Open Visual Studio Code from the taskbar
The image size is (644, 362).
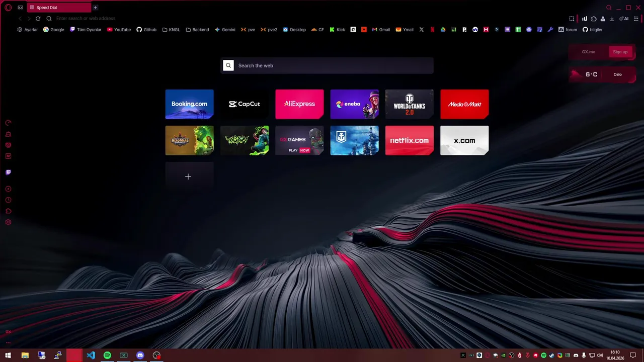91,355
